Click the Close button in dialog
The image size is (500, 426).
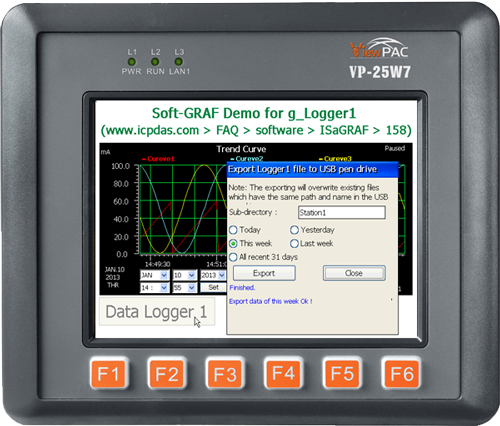click(x=354, y=273)
